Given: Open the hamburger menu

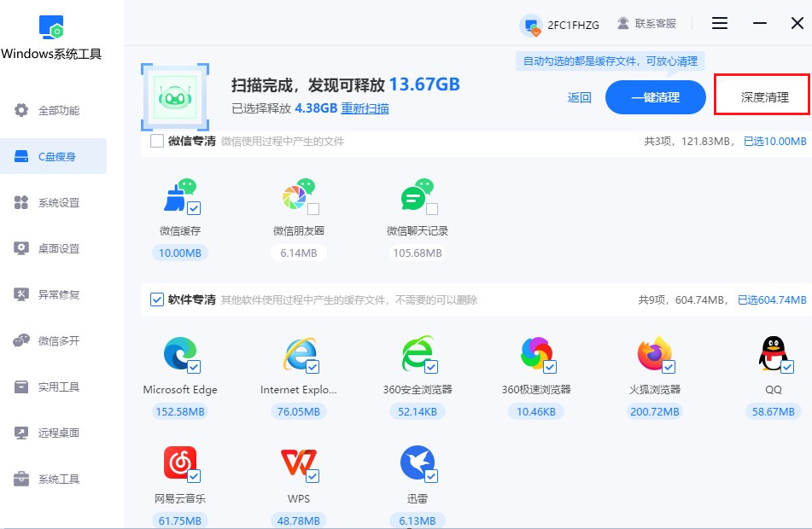Looking at the screenshot, I should click(719, 23).
